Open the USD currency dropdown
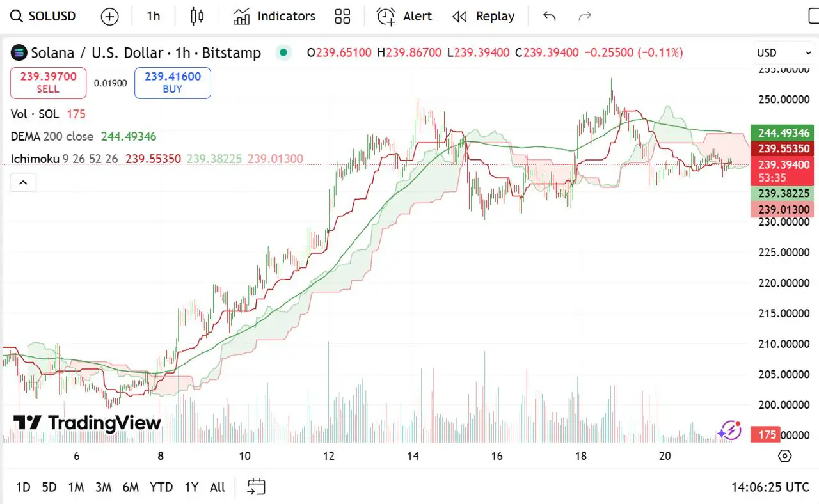 (x=784, y=53)
